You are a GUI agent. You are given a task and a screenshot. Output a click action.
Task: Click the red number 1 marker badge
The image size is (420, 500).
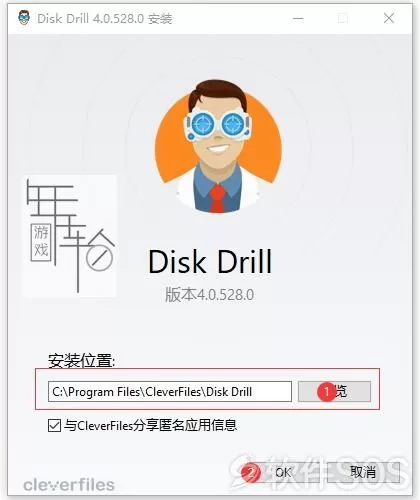click(327, 392)
